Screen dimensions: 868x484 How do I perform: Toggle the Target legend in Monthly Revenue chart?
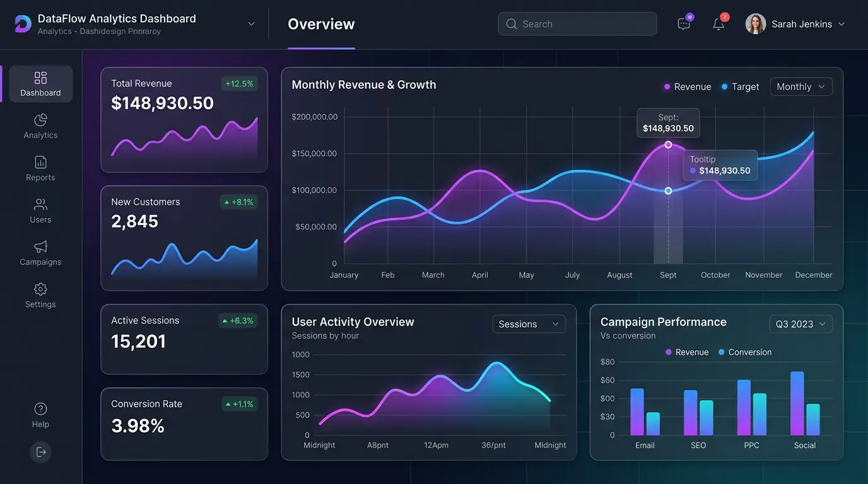pyautogui.click(x=741, y=87)
